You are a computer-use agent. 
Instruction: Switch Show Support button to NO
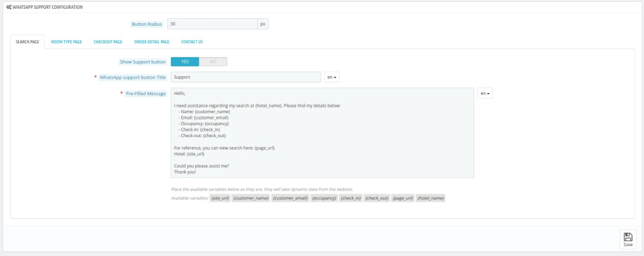[x=213, y=62]
